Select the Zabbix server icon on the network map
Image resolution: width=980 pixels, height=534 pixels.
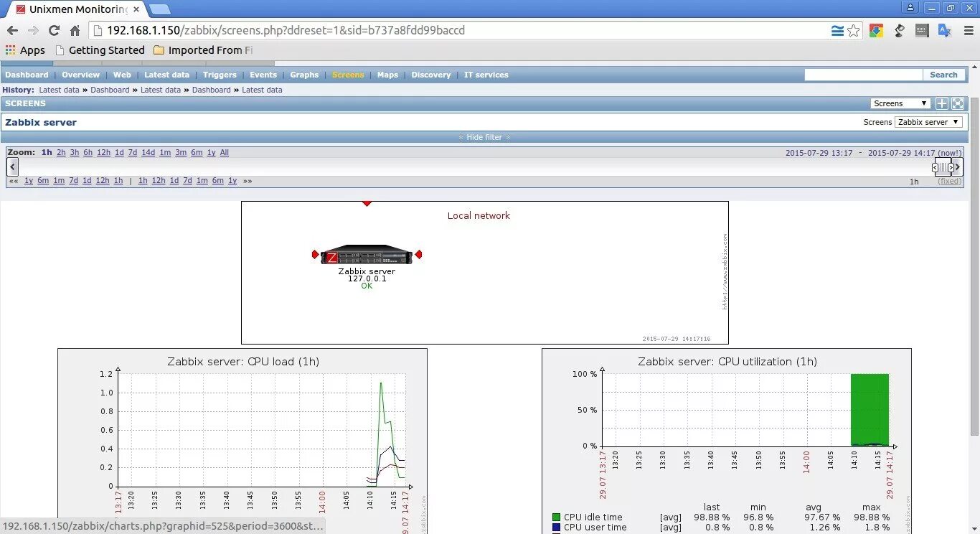(367, 254)
